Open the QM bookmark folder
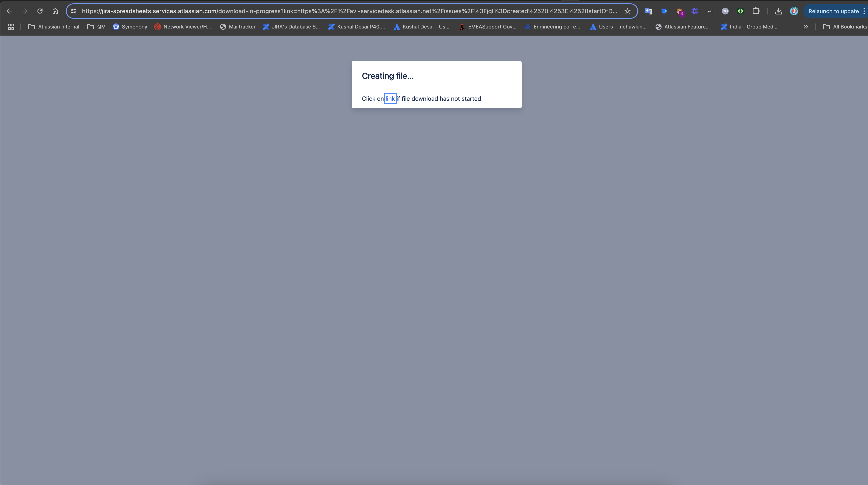Viewport: 868px width, 485px height. (x=96, y=27)
